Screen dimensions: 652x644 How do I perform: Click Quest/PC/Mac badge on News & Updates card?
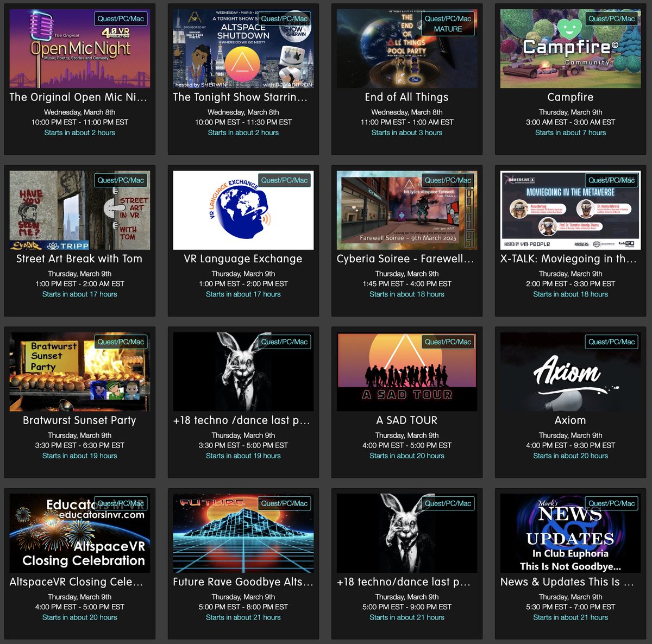(611, 503)
